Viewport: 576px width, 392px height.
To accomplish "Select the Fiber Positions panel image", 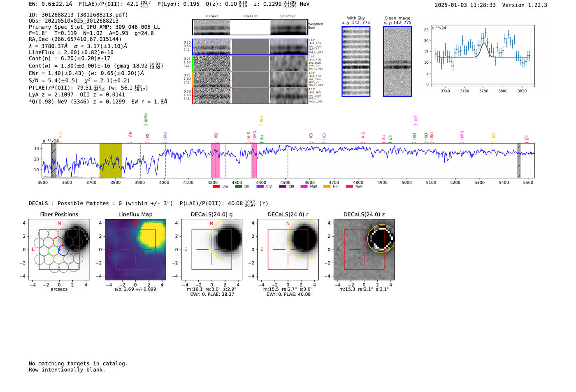I will click(59, 249).
